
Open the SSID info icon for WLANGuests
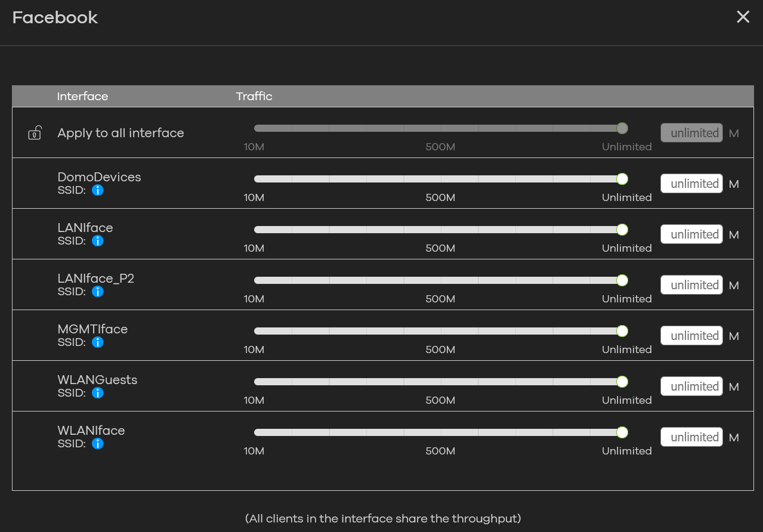(98, 393)
